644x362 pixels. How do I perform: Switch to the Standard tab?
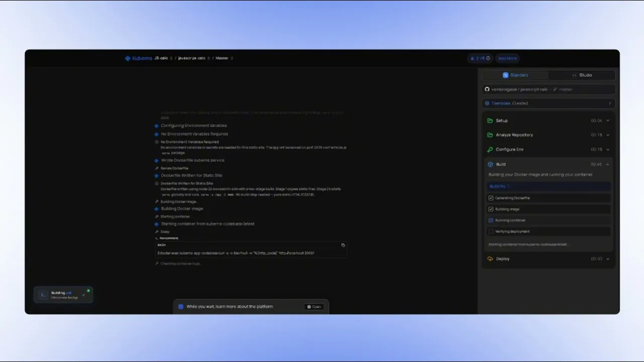pos(516,75)
